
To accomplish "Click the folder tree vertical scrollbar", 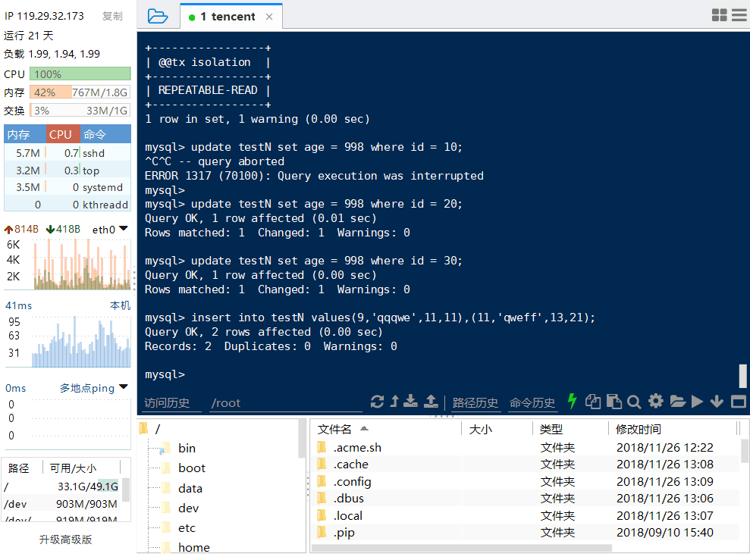I will (302, 439).
